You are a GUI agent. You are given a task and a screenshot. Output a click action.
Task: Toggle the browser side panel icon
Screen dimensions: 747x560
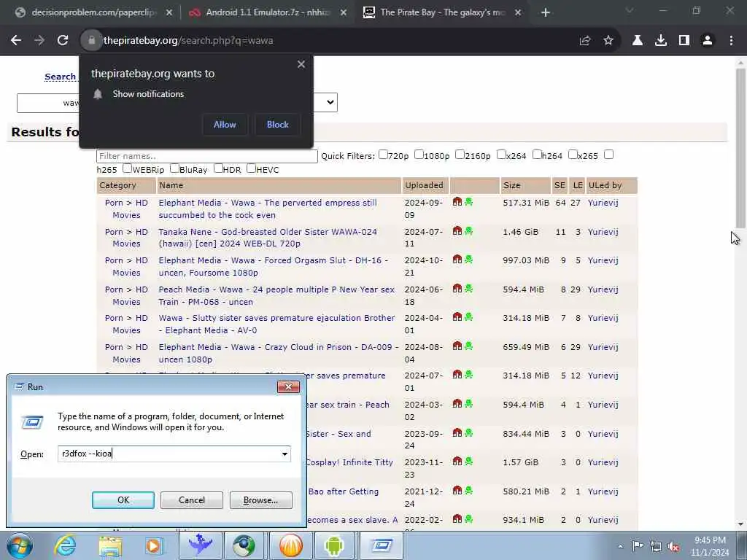point(684,41)
